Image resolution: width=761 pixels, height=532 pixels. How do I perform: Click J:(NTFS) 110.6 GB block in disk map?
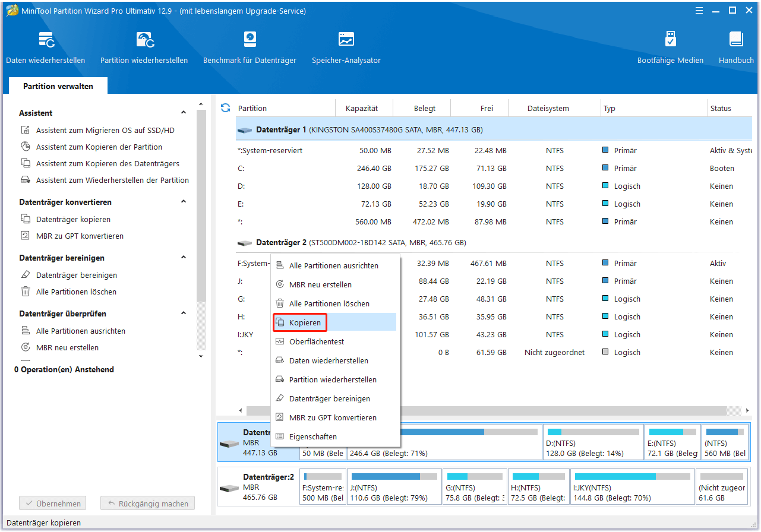[x=394, y=487]
